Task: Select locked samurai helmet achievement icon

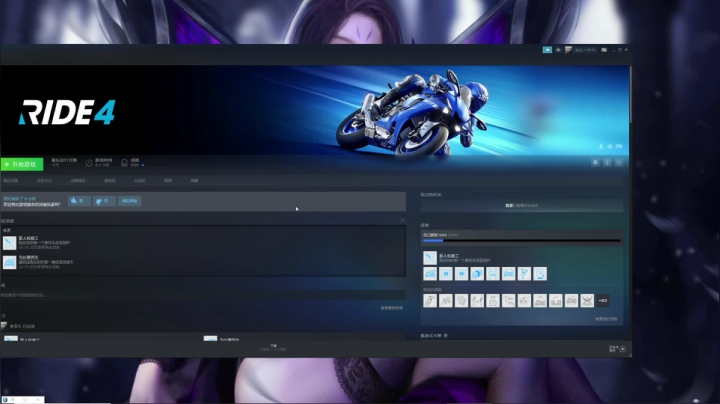Action: 587,301
